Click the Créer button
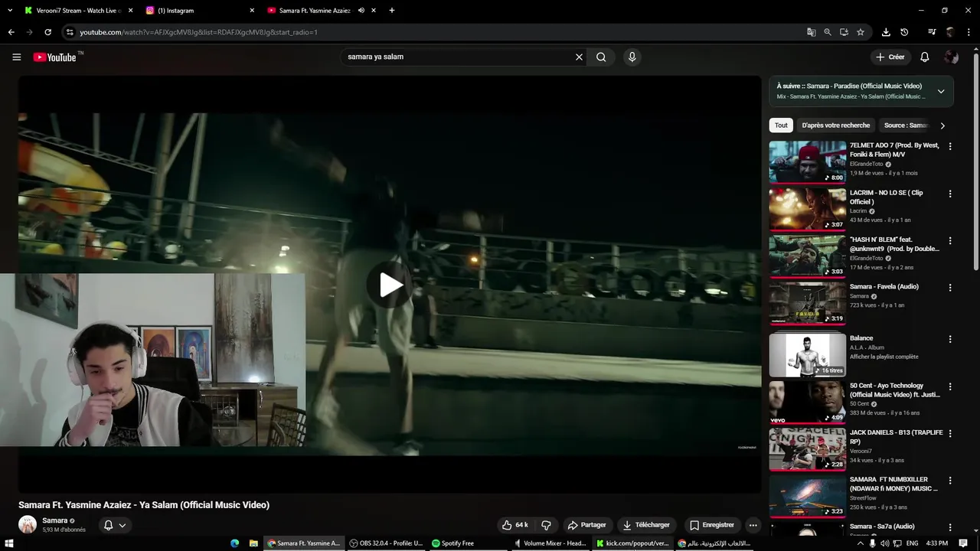This screenshot has width=980, height=551. (890, 57)
